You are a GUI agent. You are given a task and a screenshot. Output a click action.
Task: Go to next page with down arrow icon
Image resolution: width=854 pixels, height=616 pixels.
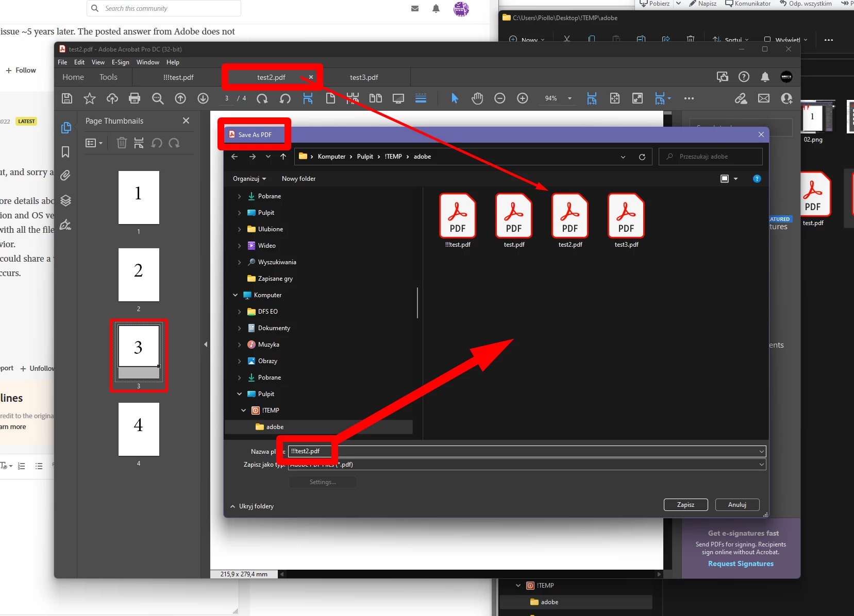coord(203,98)
